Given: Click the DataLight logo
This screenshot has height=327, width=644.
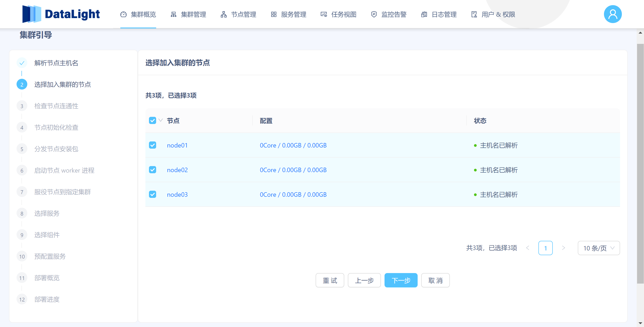Looking at the screenshot, I should point(61,14).
